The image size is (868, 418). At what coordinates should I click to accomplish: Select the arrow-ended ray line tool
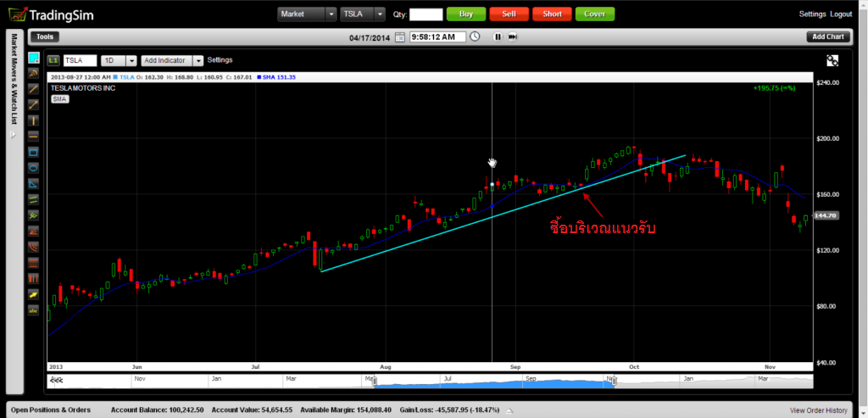tap(34, 104)
